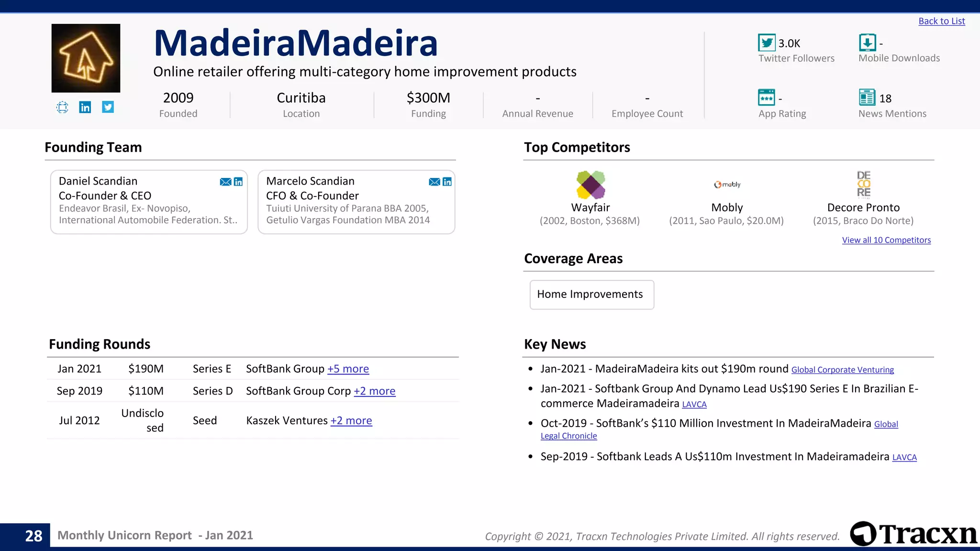
Task: Open +5 more investors for Series E
Action: 348,369
